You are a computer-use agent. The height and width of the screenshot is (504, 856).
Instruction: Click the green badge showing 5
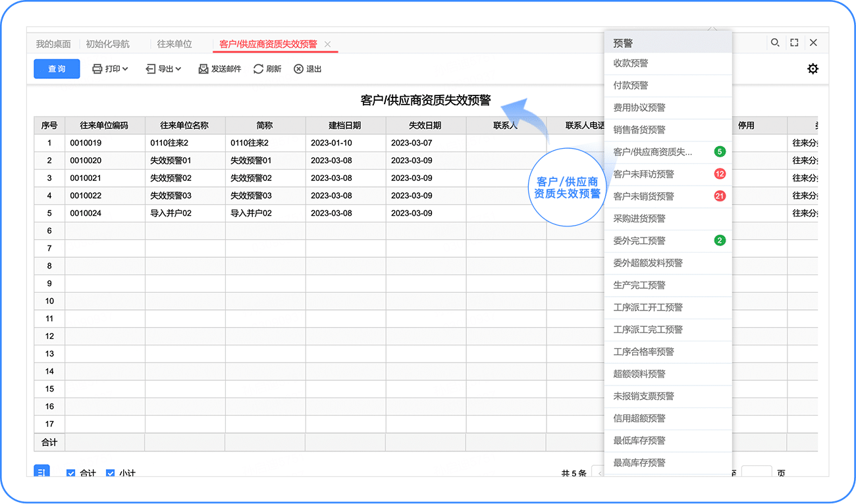[720, 152]
